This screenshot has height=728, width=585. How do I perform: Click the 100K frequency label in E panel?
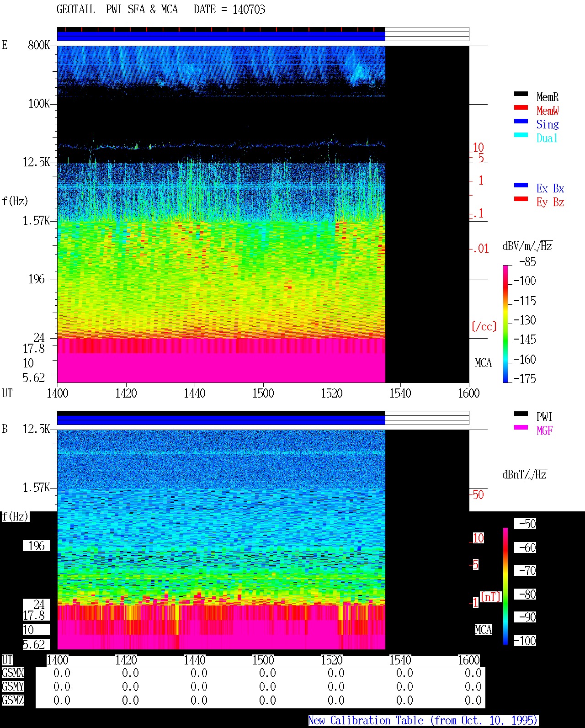tap(39, 104)
